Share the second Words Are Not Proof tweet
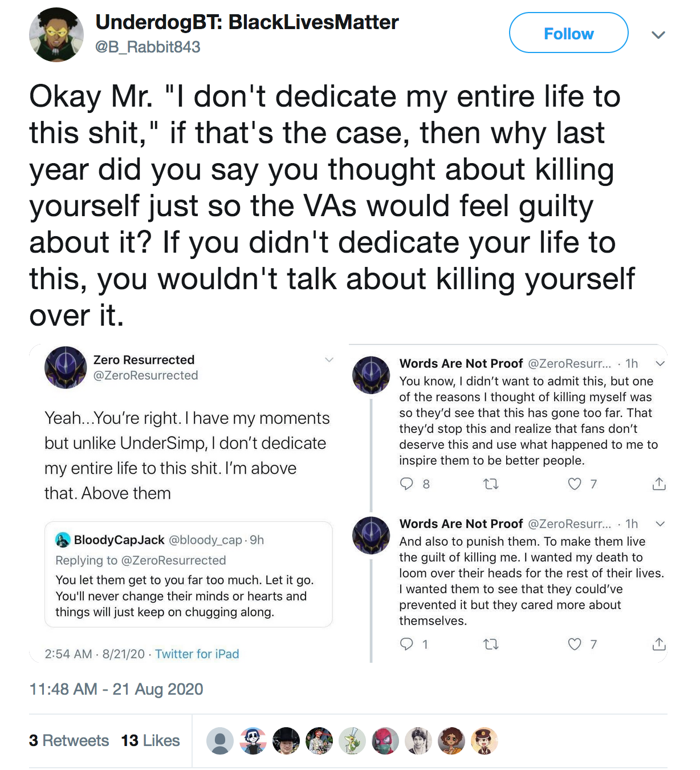 659,644
